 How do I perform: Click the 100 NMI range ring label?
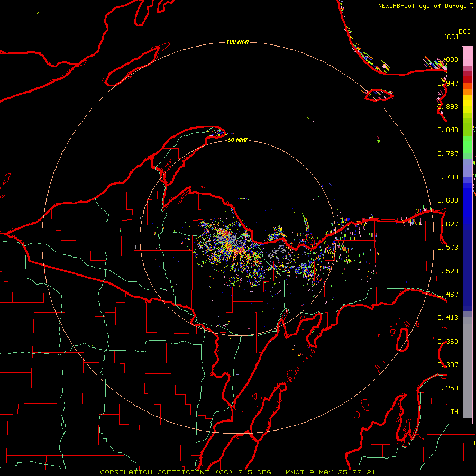pyautogui.click(x=237, y=42)
